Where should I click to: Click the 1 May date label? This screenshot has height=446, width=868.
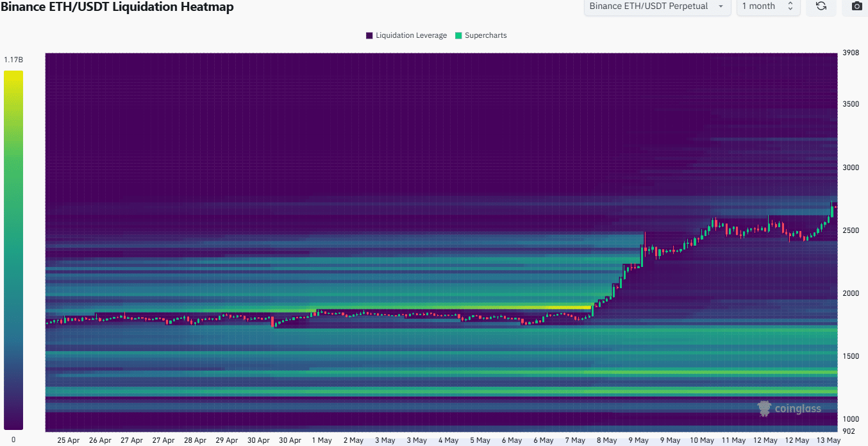pyautogui.click(x=322, y=440)
